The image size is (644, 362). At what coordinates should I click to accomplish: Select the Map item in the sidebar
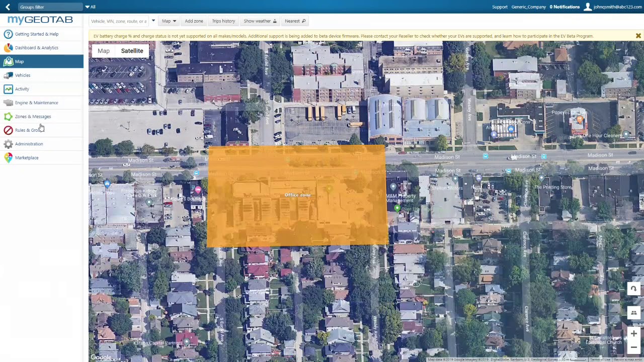(42, 61)
